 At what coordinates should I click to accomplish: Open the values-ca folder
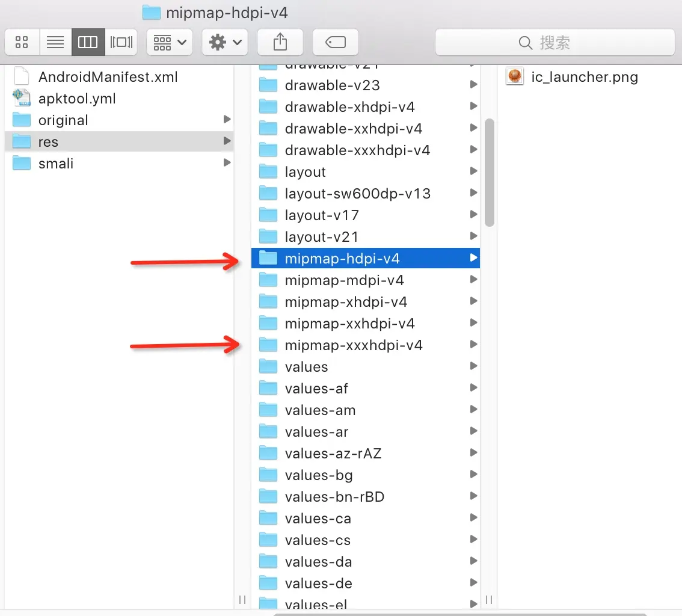pos(366,519)
